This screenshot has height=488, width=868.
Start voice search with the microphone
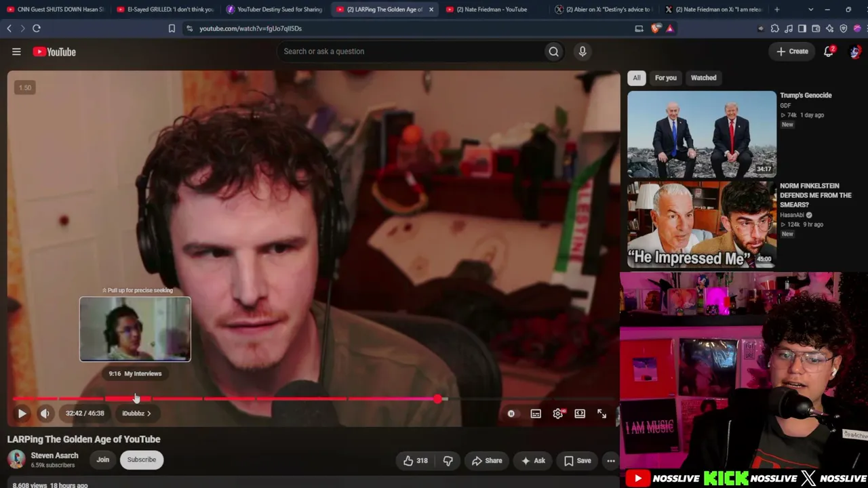583,52
